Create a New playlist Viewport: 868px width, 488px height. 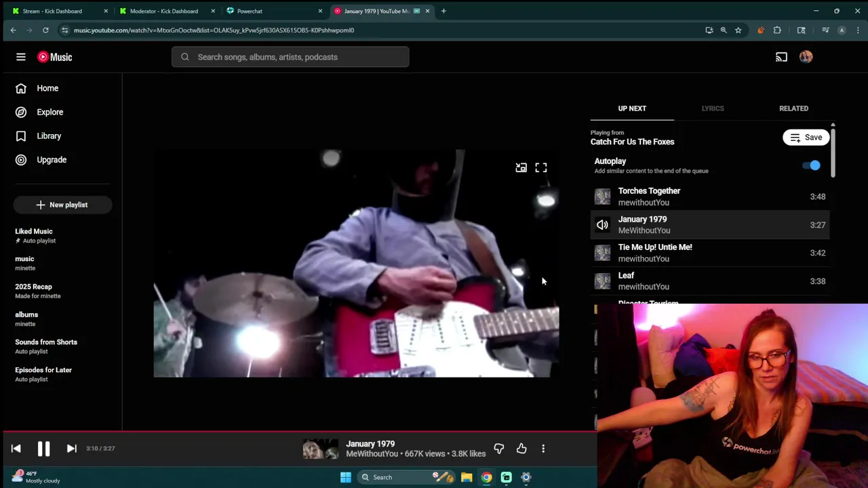point(62,205)
